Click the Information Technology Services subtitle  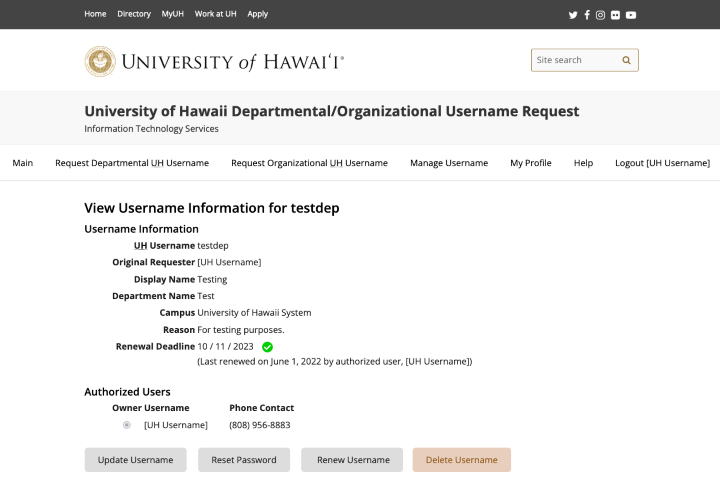pos(151,129)
